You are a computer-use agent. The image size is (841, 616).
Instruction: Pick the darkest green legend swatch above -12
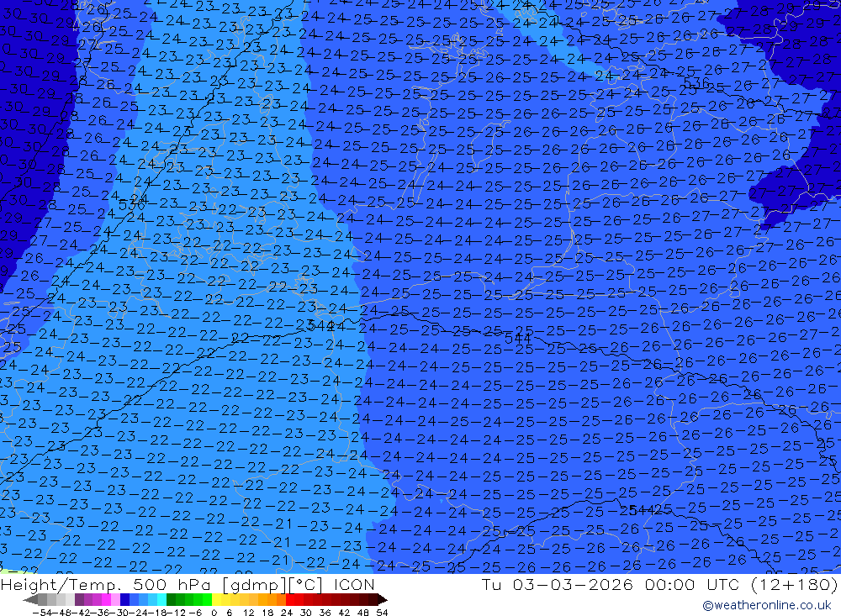171,600
